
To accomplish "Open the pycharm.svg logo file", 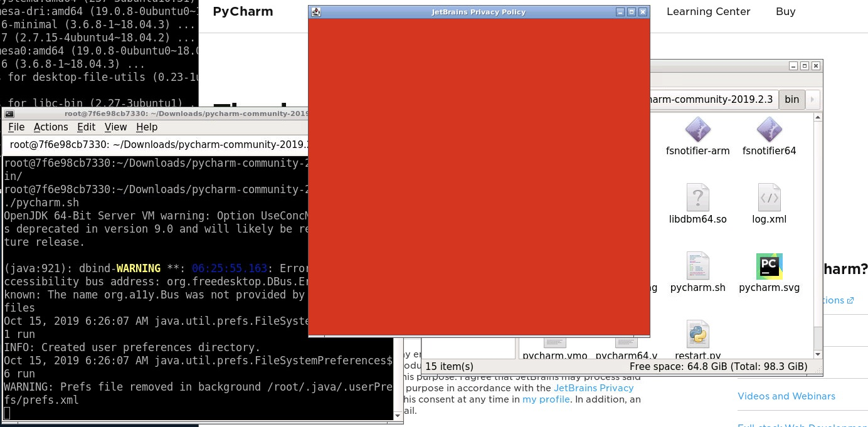I will pos(769,266).
